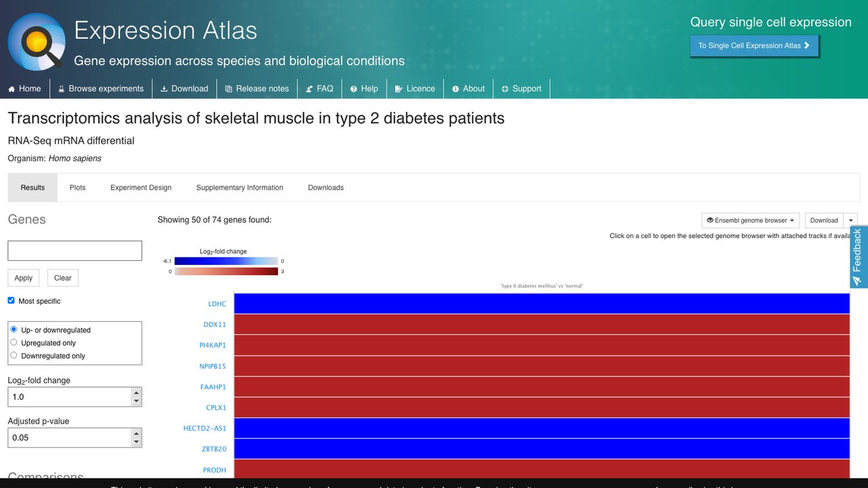
Task: Open the Help menu item
Action: tap(364, 89)
